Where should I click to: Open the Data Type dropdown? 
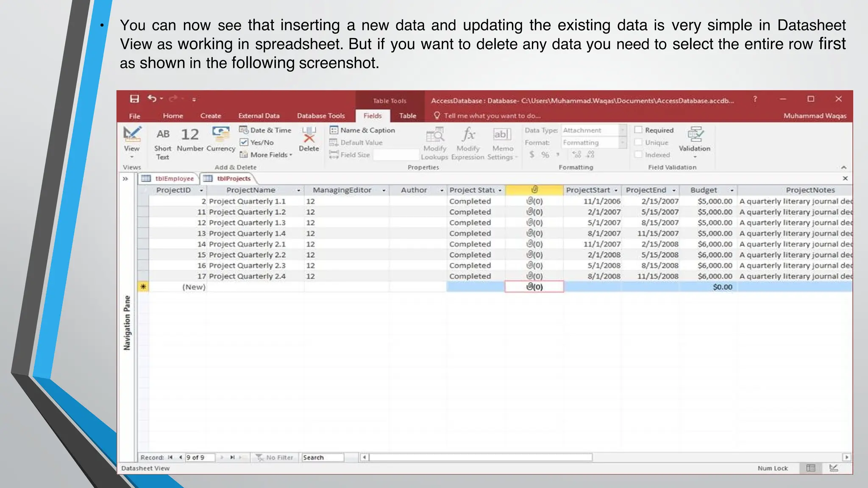[623, 130]
